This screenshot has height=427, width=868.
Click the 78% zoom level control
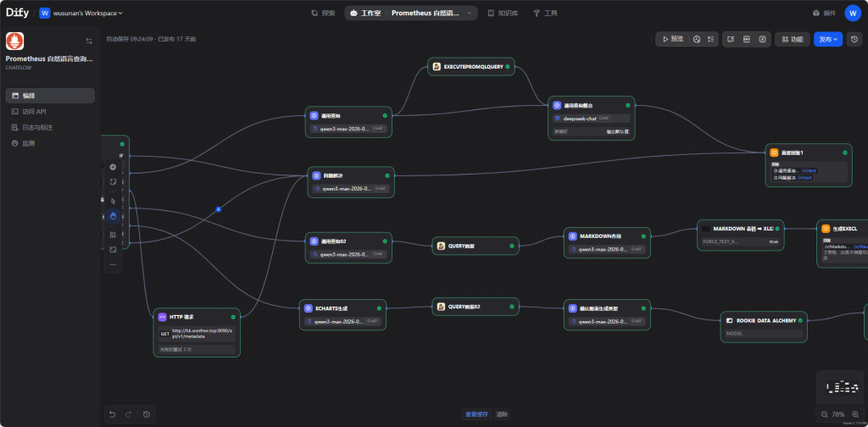point(838,413)
